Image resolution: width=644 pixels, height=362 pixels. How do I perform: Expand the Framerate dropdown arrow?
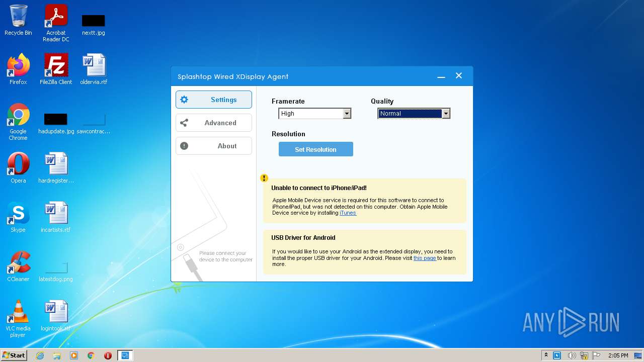click(x=347, y=114)
